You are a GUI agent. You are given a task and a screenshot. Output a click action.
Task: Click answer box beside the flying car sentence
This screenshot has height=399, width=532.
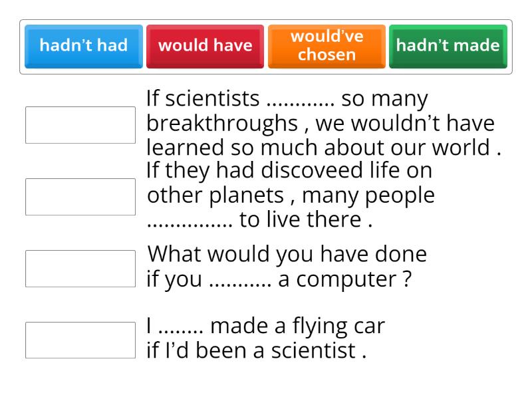[80, 340]
